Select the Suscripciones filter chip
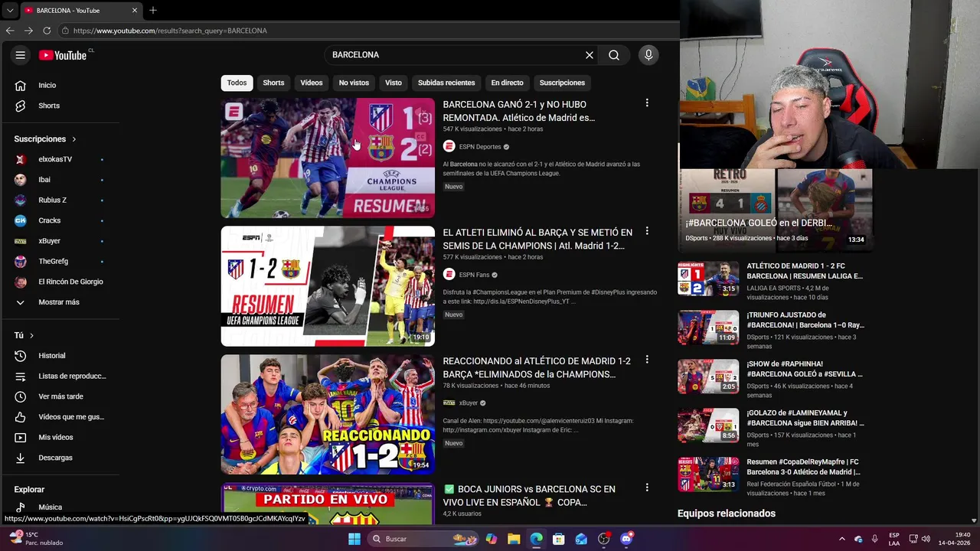Viewport: 980px width, 551px height. tap(562, 83)
